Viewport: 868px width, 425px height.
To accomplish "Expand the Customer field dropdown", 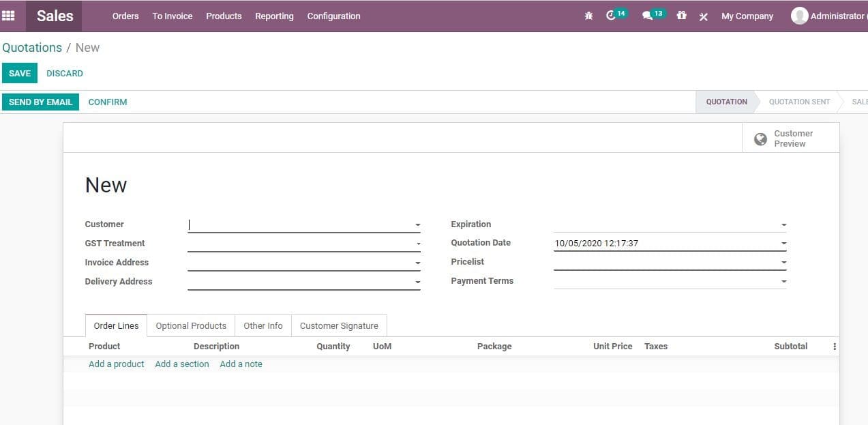I will (417, 224).
